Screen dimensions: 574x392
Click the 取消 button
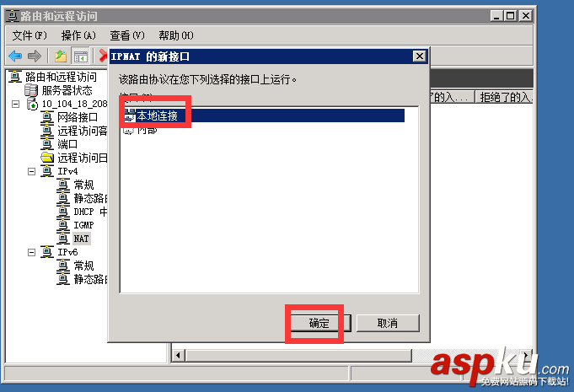point(388,323)
